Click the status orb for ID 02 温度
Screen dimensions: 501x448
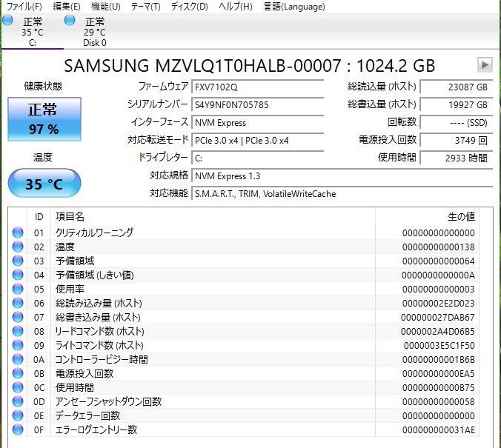click(18, 247)
